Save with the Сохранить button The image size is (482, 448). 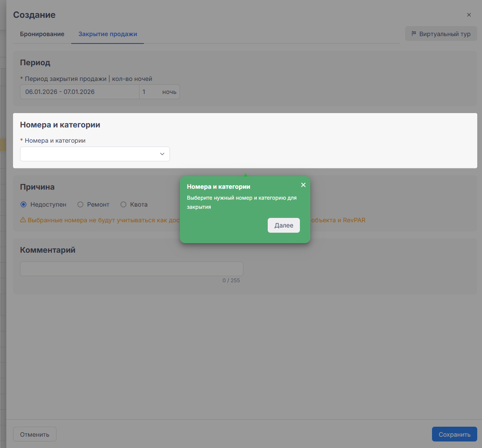click(x=454, y=434)
